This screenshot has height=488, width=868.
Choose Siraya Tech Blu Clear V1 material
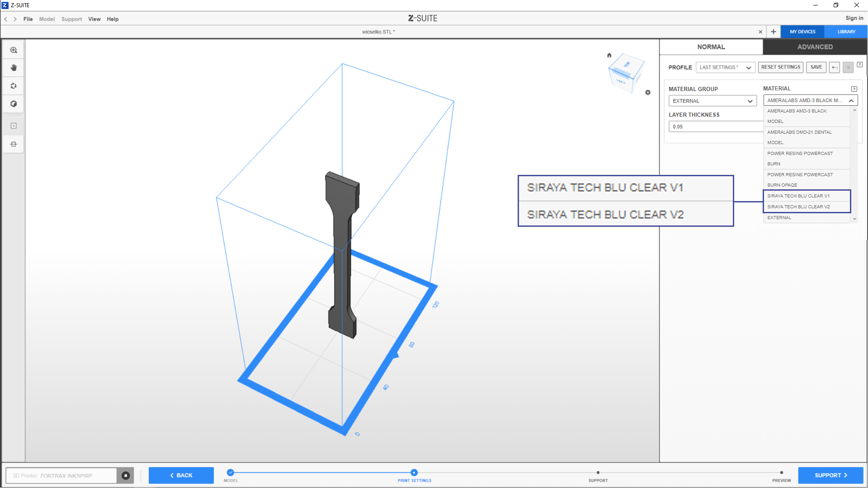pos(807,196)
